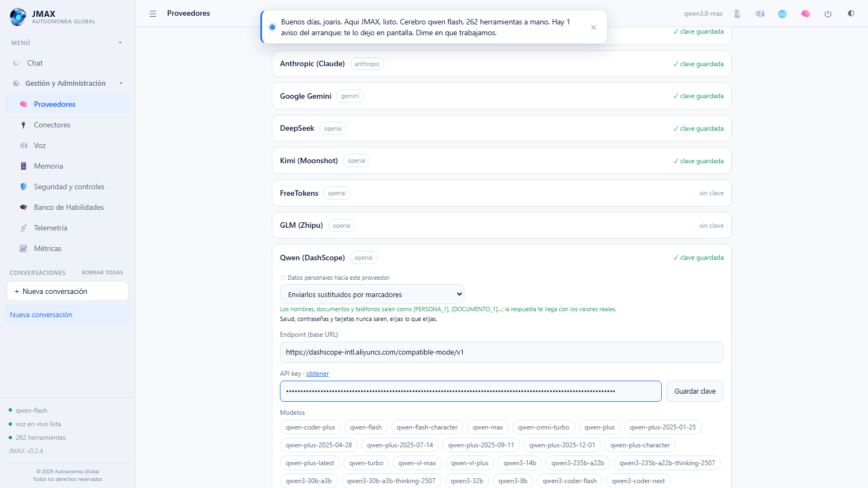The width and height of the screenshot is (868, 488).
Task: Start a Nueva conversación
Action: pyautogui.click(x=67, y=291)
